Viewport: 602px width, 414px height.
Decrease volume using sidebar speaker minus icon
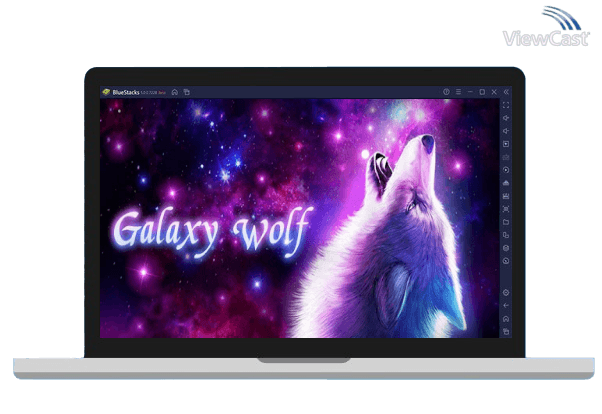pyautogui.click(x=506, y=131)
